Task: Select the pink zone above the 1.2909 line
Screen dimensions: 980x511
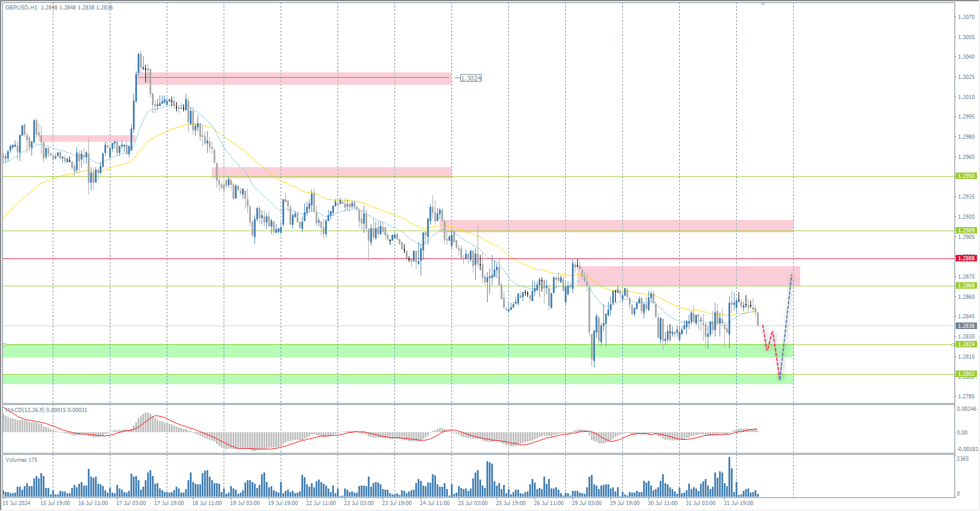Action: coord(618,226)
